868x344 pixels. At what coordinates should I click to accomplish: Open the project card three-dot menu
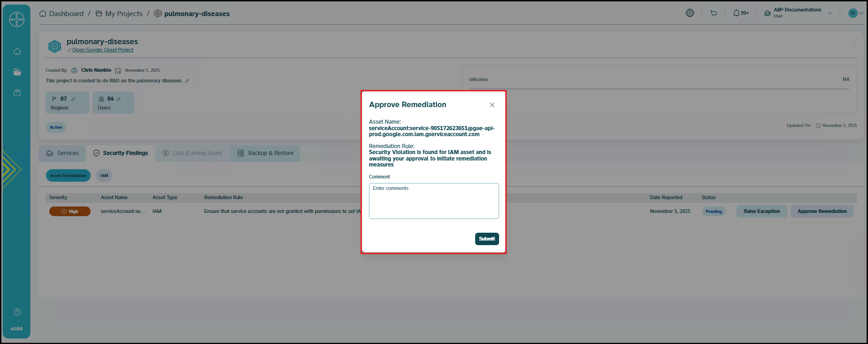(853, 46)
